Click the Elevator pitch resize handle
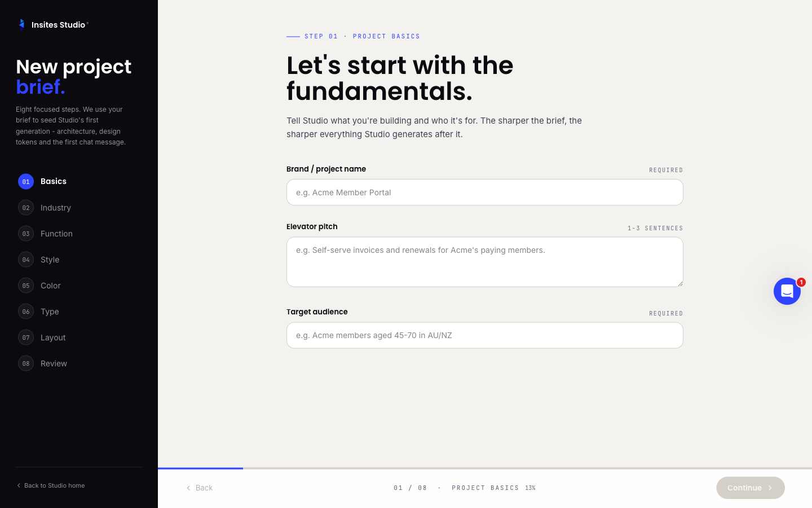This screenshot has height=508, width=812. [x=680, y=283]
